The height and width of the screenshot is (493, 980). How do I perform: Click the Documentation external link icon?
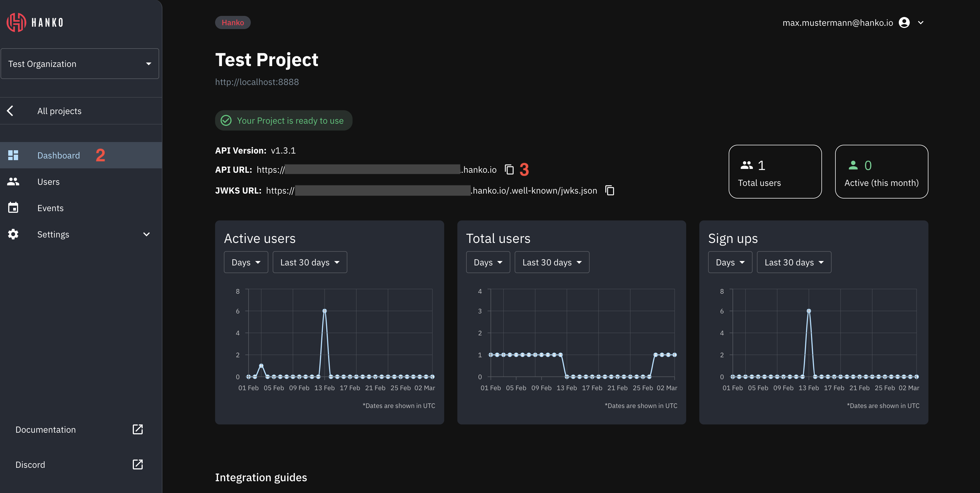[x=137, y=429]
